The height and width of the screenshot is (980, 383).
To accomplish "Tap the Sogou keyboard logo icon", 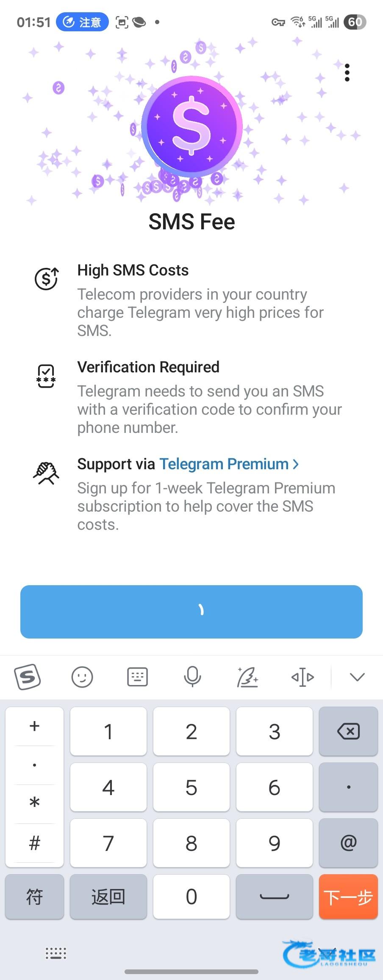I will pyautogui.click(x=28, y=677).
